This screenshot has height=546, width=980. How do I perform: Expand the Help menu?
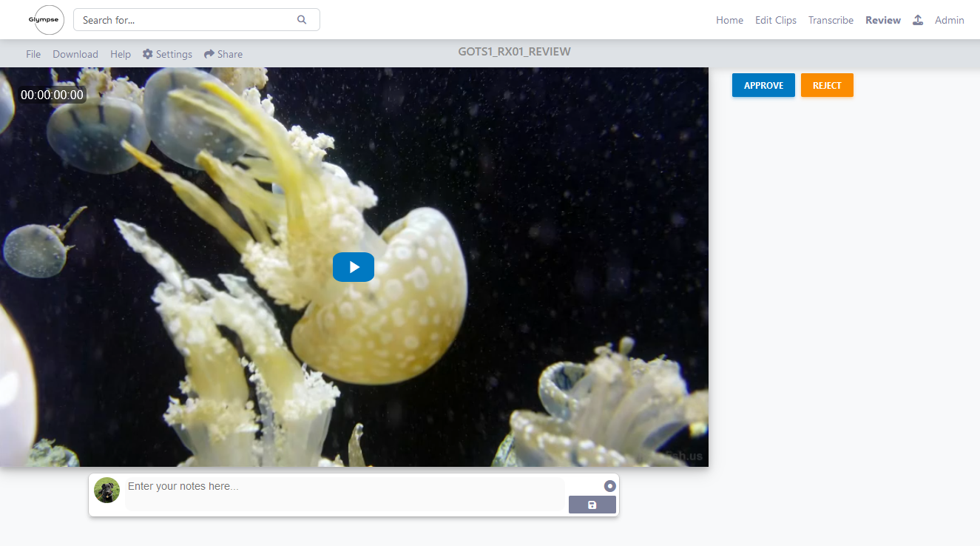pyautogui.click(x=121, y=54)
